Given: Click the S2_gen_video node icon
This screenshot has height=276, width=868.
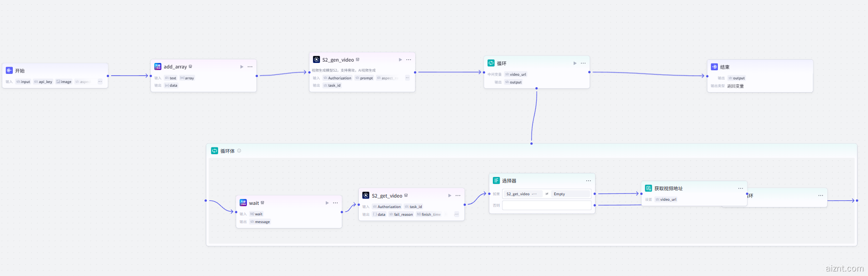Looking at the screenshot, I should coord(316,59).
